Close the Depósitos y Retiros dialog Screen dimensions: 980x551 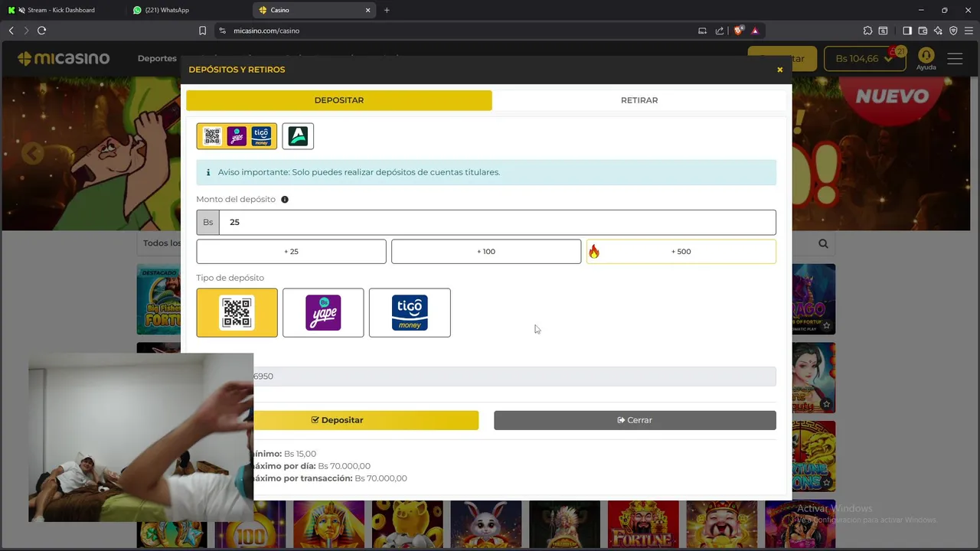(779, 70)
